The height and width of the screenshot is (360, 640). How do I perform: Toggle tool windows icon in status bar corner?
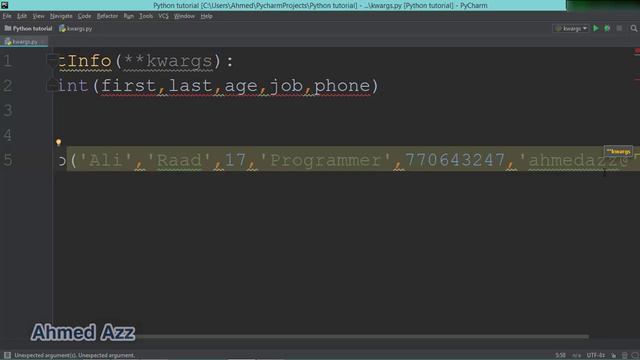[7, 355]
